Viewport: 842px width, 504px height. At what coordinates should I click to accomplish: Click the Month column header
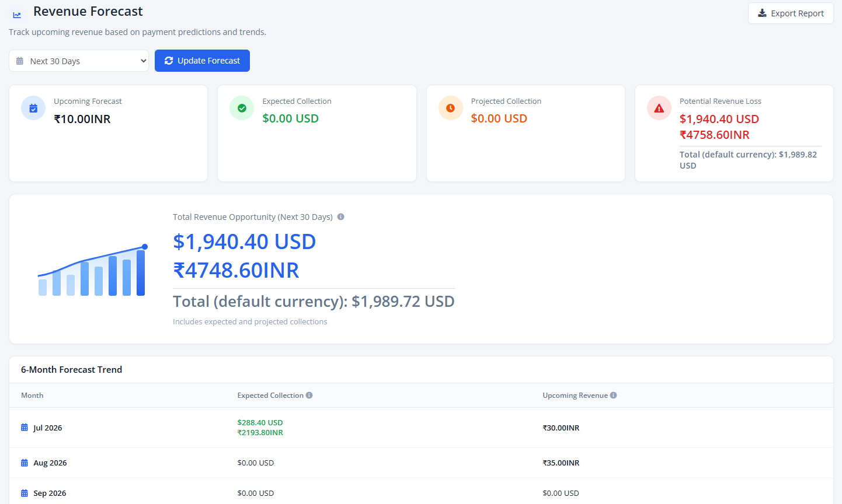point(32,395)
